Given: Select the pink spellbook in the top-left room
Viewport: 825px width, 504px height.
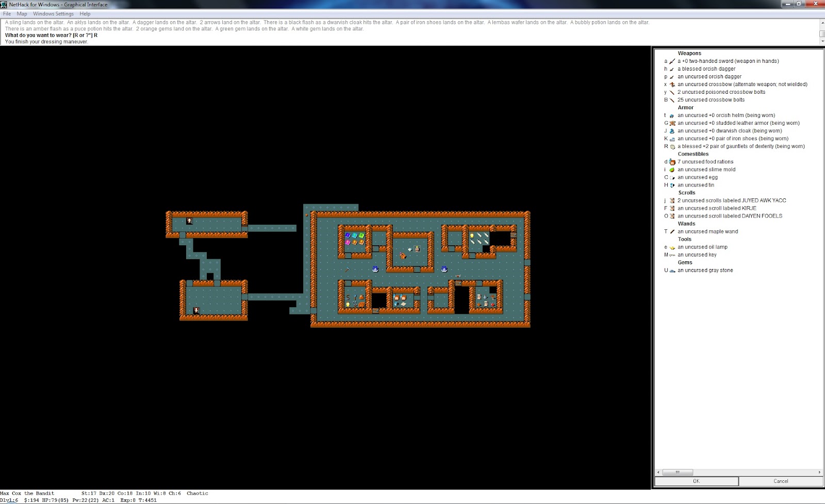Looking at the screenshot, I should click(x=347, y=242).
